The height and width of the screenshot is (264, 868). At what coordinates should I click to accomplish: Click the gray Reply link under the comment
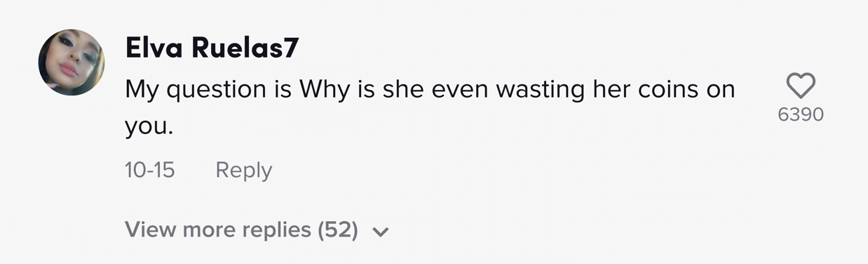243,170
